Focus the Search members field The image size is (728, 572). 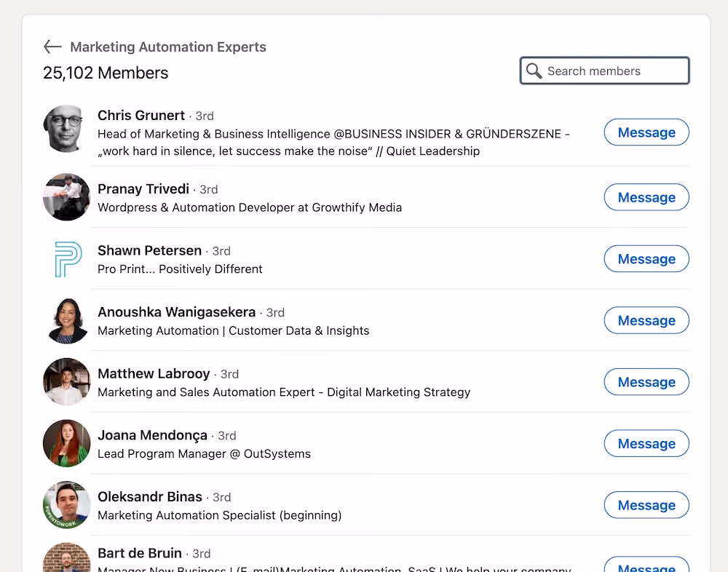[x=604, y=71]
